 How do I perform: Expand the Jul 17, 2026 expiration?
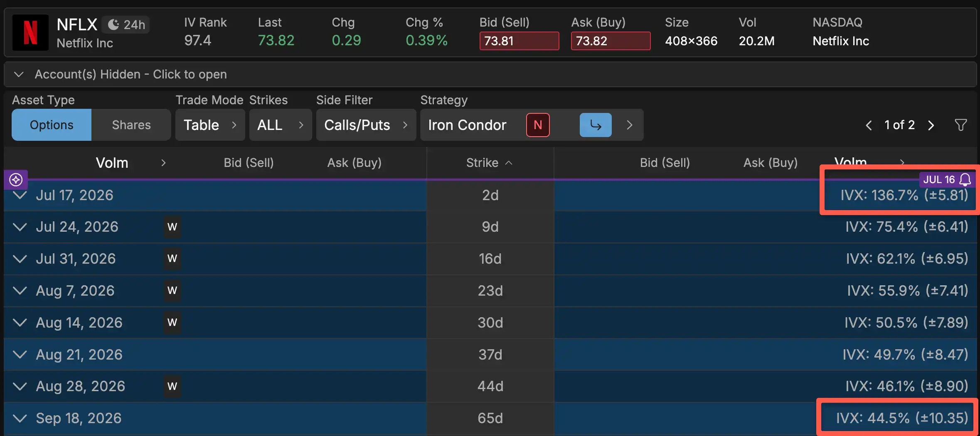tap(20, 195)
